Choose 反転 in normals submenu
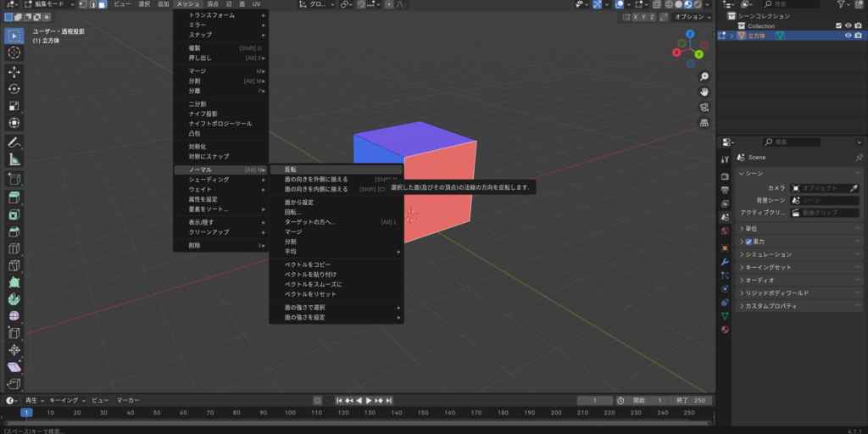 [336, 170]
